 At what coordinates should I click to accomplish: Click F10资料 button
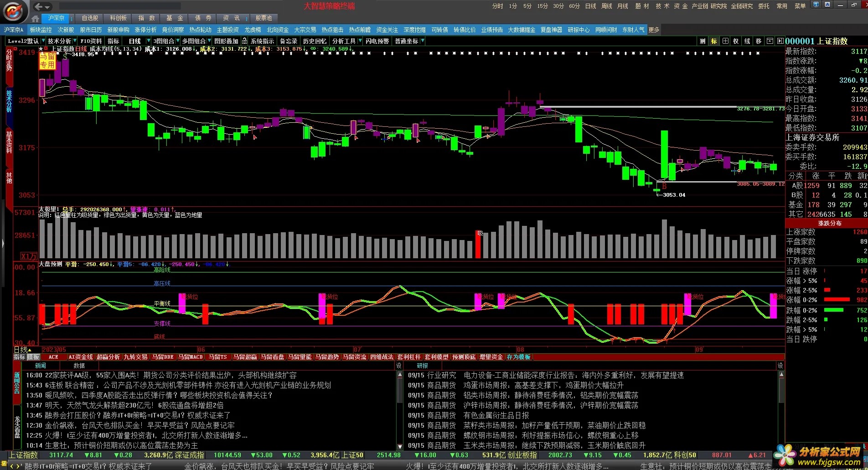(91, 41)
